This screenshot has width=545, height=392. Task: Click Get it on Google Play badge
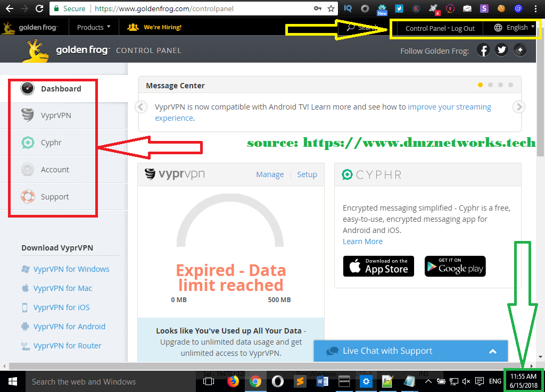[x=455, y=266]
